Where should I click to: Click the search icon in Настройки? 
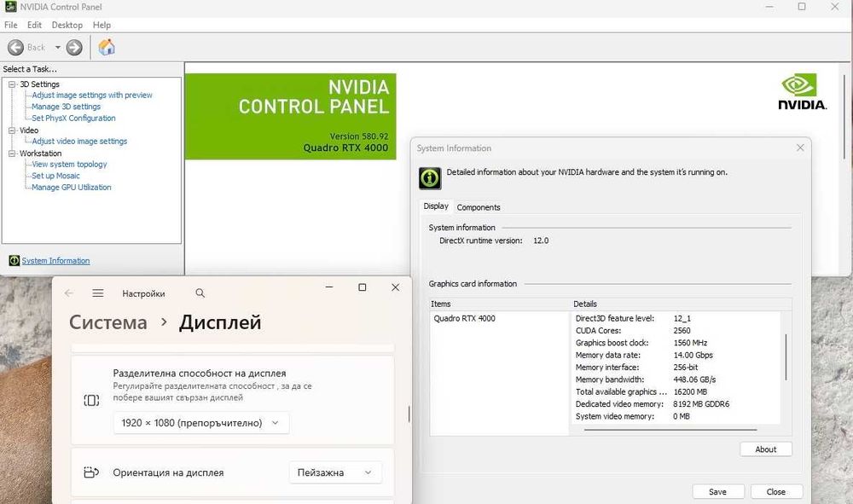tap(200, 293)
